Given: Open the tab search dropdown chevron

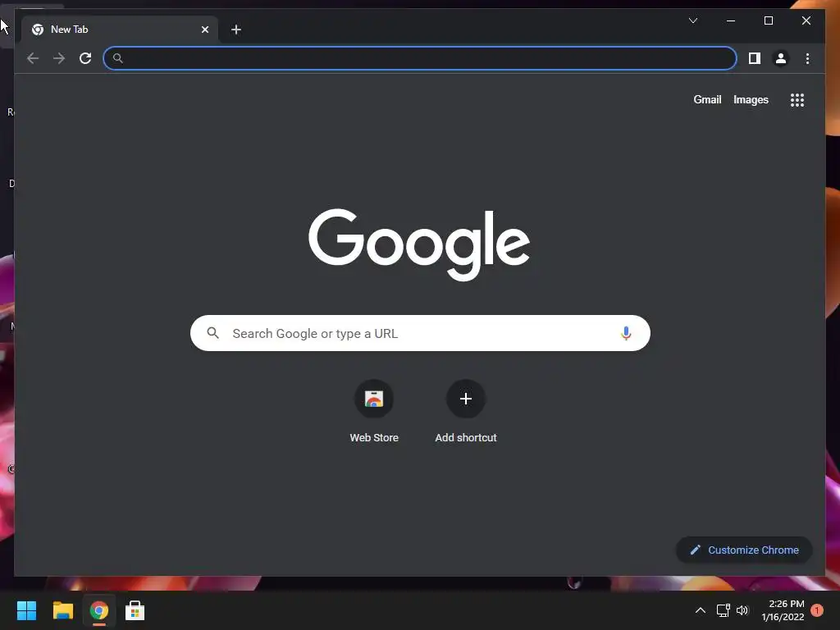Looking at the screenshot, I should pyautogui.click(x=693, y=21).
